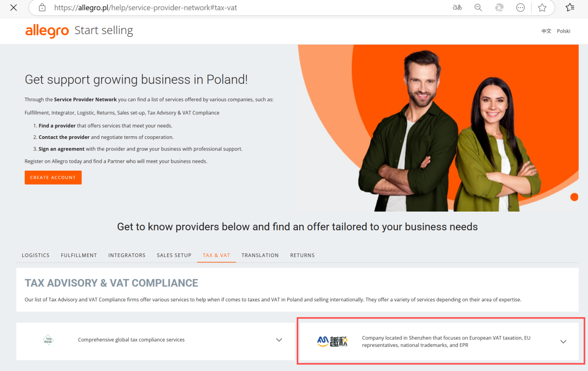
Task: Open read aloud / translate icon
Action: [457, 7]
